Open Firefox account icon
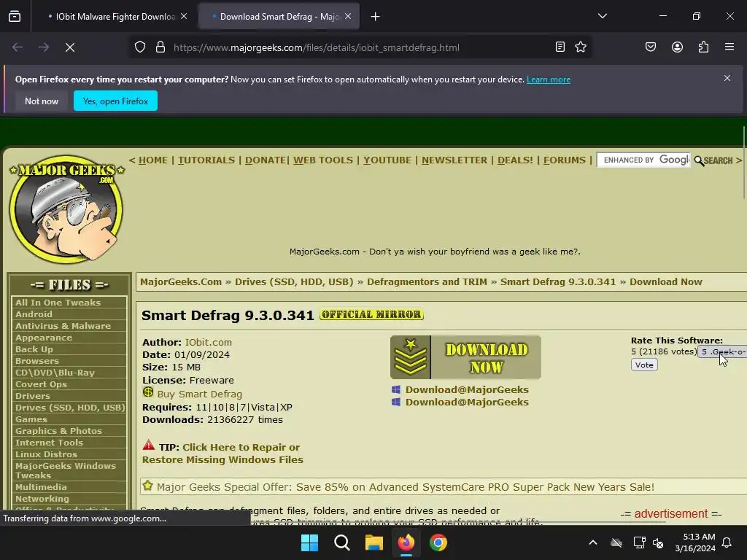This screenshot has height=560, width=747. click(677, 47)
